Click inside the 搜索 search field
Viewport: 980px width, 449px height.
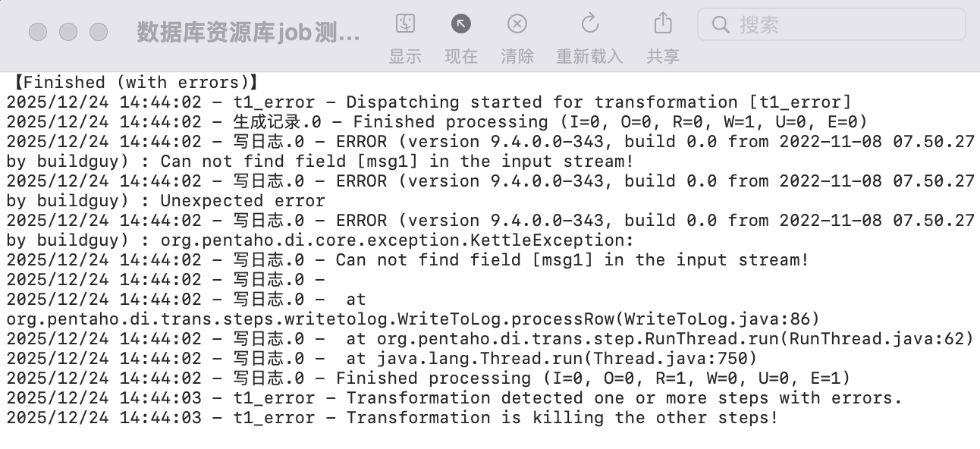[x=831, y=25]
